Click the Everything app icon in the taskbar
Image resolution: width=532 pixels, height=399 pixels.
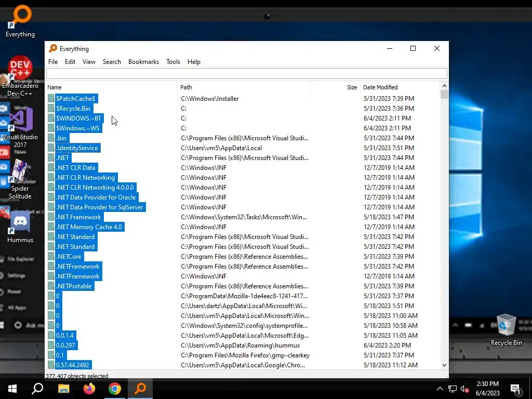click(140, 389)
